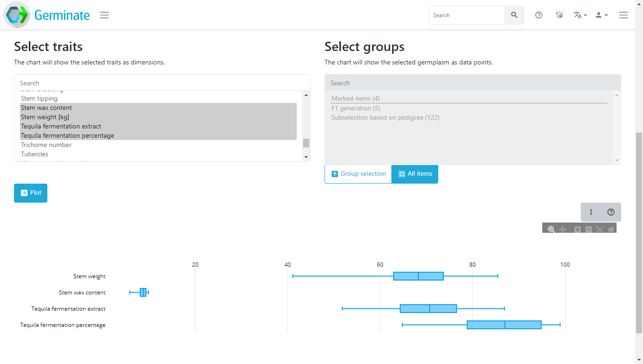643x364 pixels.
Task: Select the chart pan tool
Action: pyautogui.click(x=563, y=229)
